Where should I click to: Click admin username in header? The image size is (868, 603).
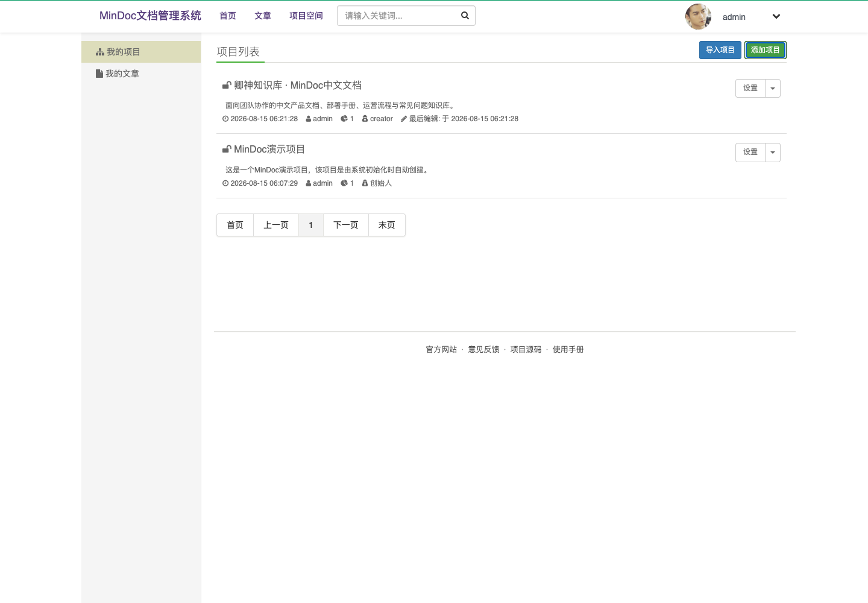(734, 17)
